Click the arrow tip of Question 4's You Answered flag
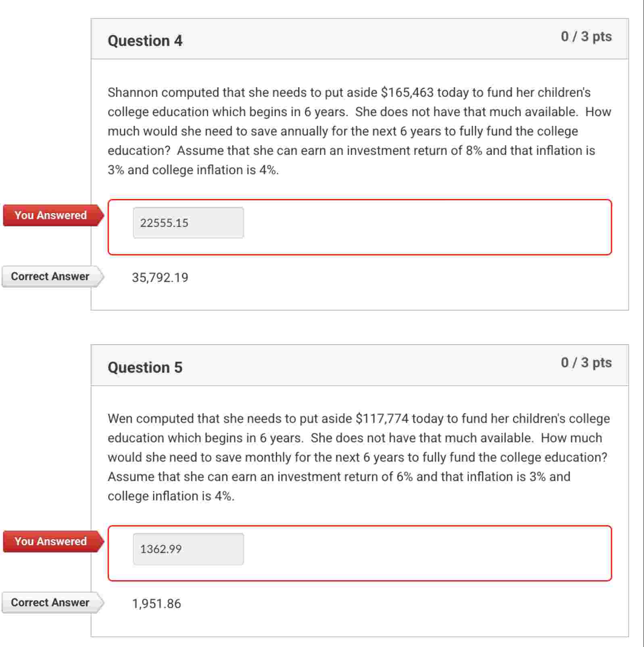Image resolution: width=644 pixels, height=647 pixels. coord(102,215)
